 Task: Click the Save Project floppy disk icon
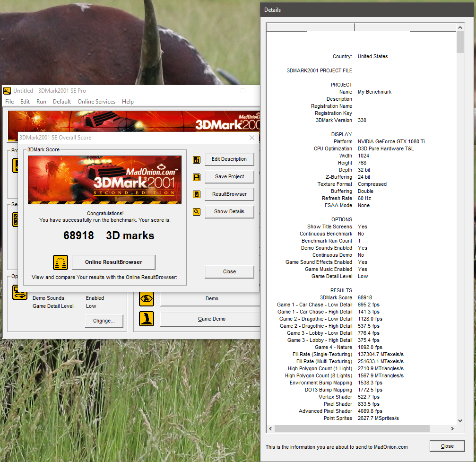[x=197, y=177]
